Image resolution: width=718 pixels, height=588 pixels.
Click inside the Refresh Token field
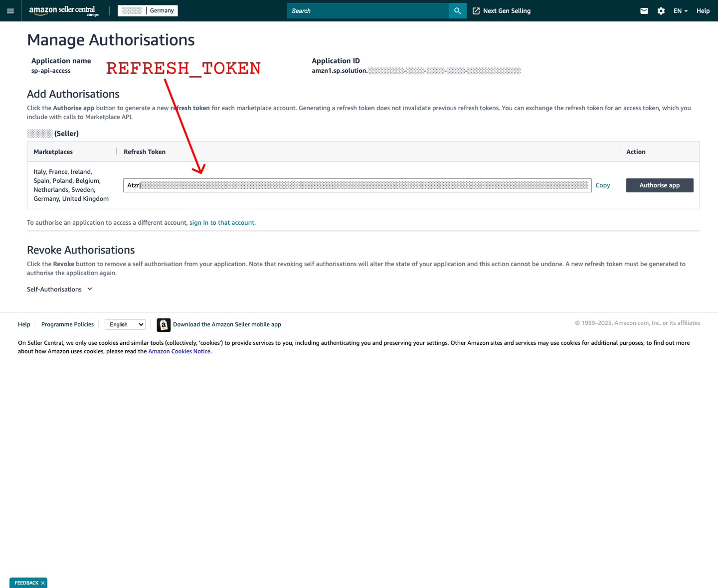tap(357, 185)
